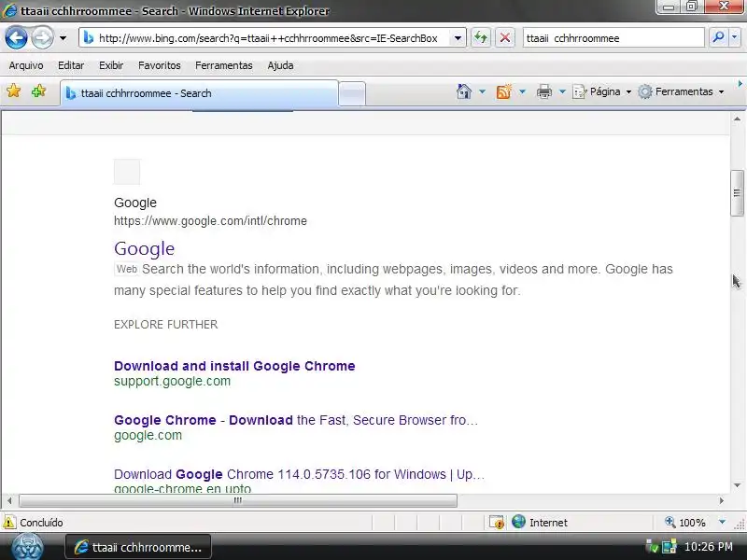Click the Concluído status text

point(41,523)
